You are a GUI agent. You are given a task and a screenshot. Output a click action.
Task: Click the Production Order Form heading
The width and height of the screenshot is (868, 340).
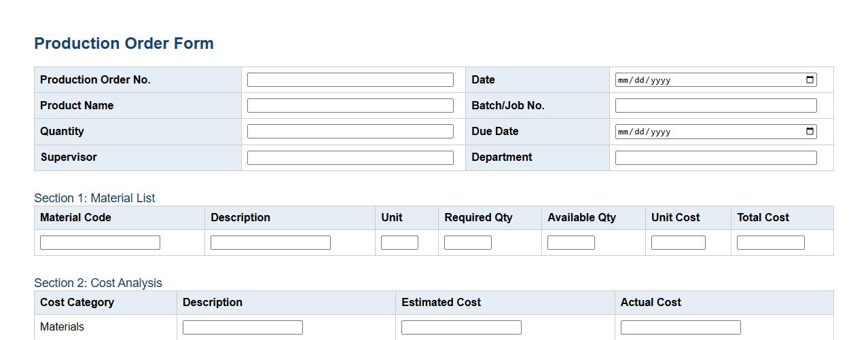(124, 43)
